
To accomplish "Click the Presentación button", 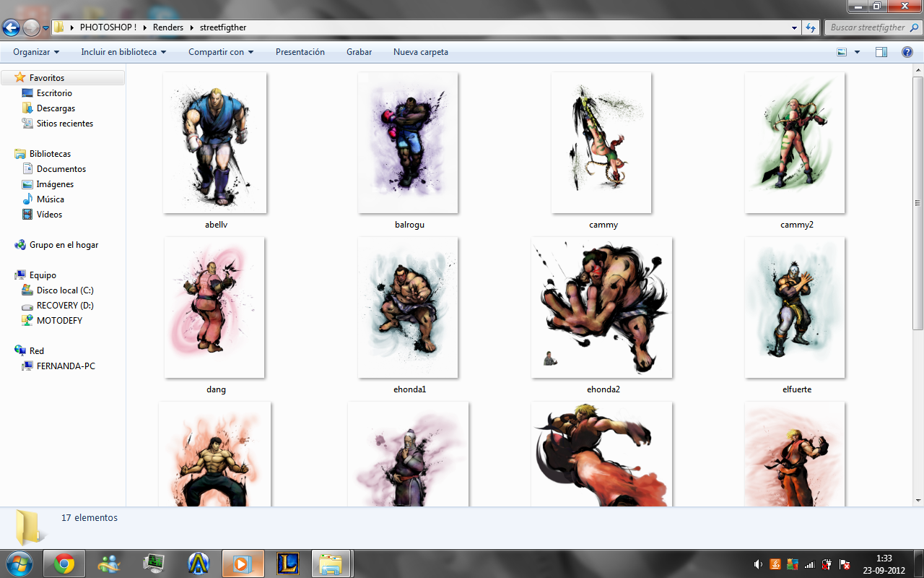I will [x=300, y=52].
